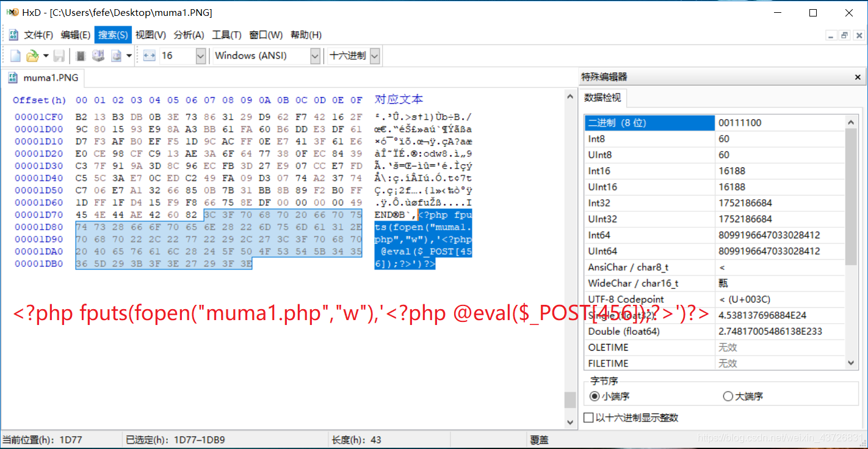Select the Double (float64) row
The width and height of the screenshot is (868, 449).
715,331
